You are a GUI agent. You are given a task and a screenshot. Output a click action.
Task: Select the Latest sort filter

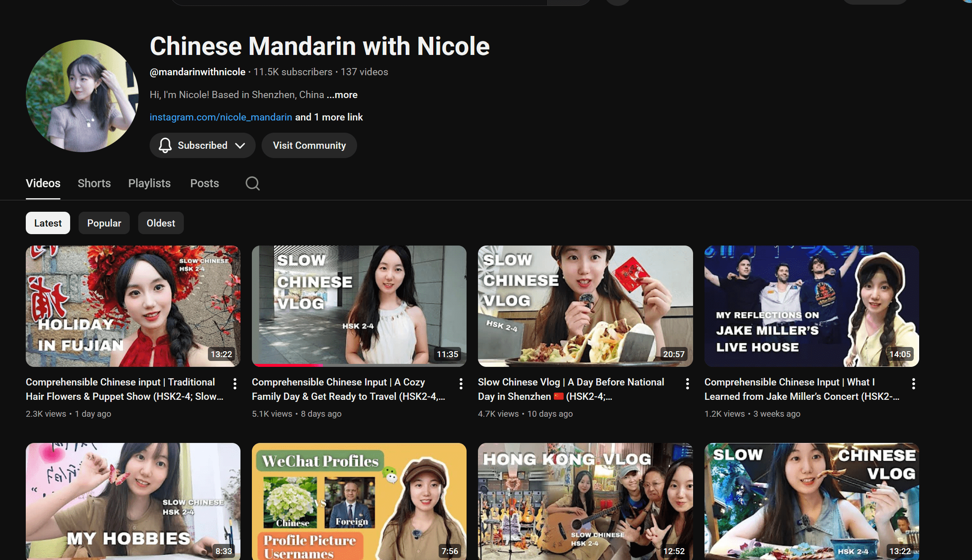[x=48, y=223]
